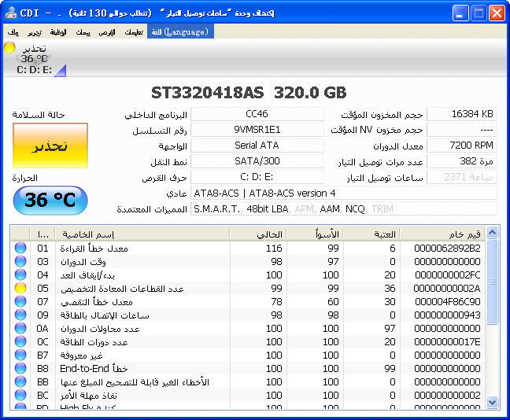
Task: Click current value 116 in row 01
Action: pos(274,248)
